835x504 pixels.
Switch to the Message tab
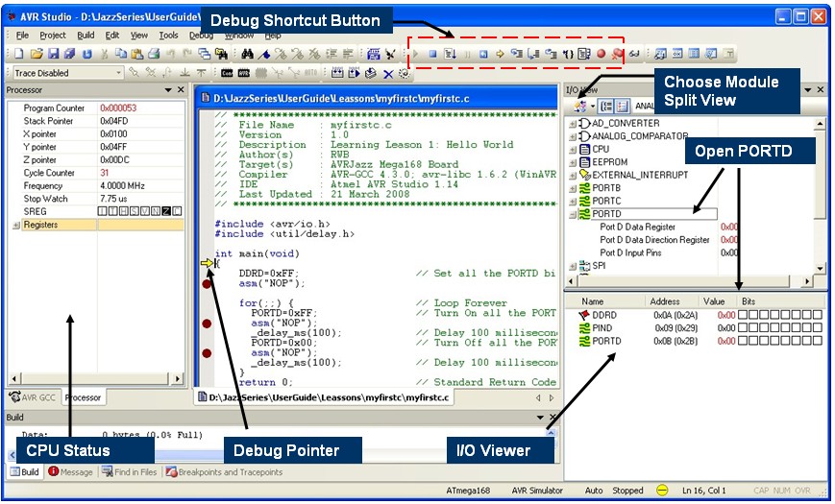70,472
